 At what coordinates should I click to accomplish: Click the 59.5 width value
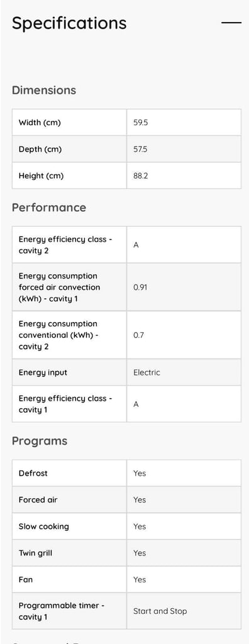point(140,123)
